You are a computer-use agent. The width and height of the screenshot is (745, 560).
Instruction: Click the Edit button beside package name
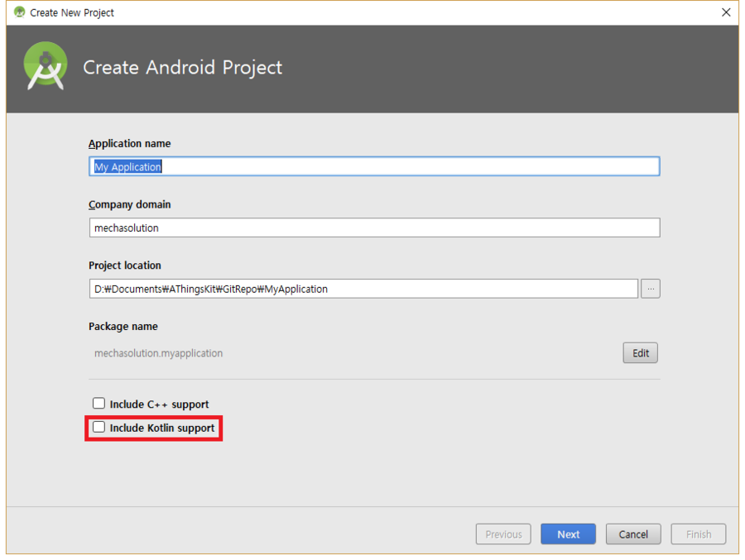point(640,353)
